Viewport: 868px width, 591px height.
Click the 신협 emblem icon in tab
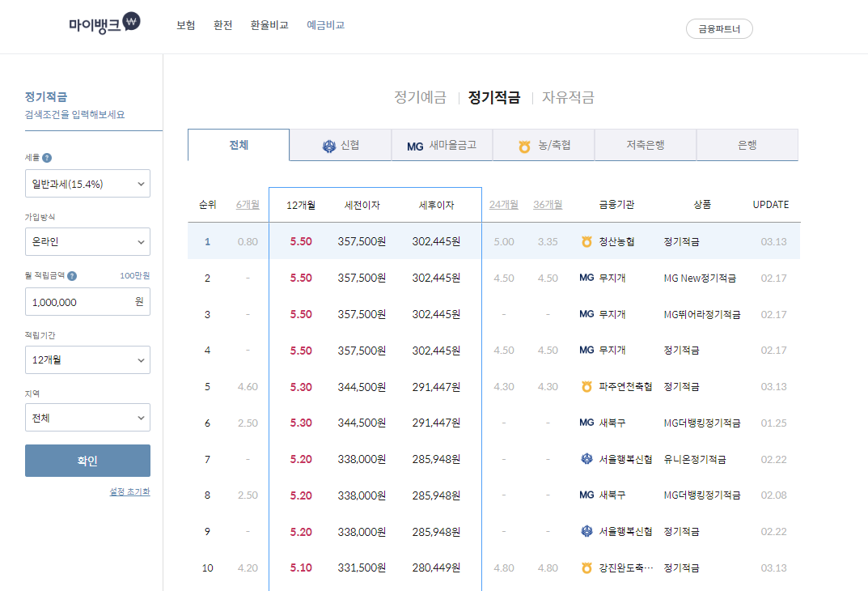coord(328,146)
